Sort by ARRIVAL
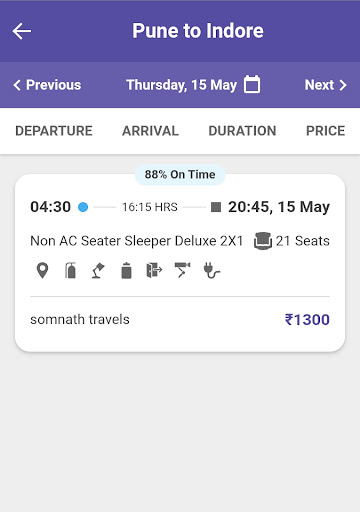 point(150,131)
